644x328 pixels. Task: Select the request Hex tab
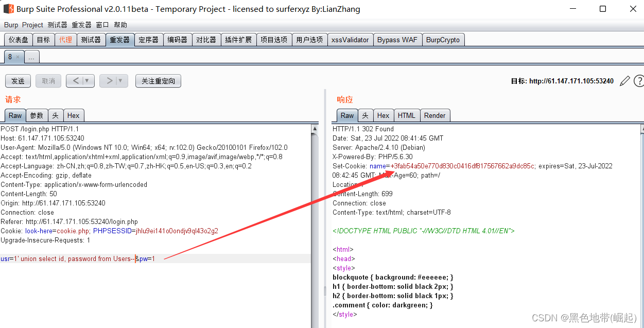(74, 115)
